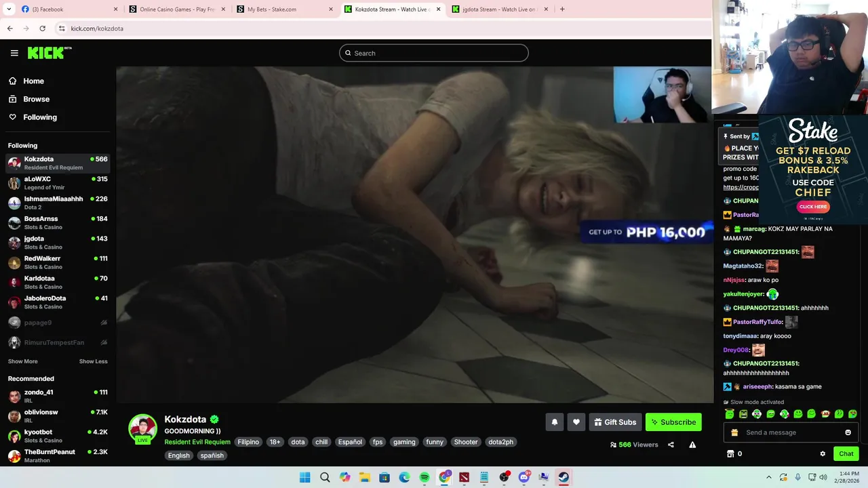Click the Send a message chat field
Viewport: 868px width, 488px height.
(791, 432)
